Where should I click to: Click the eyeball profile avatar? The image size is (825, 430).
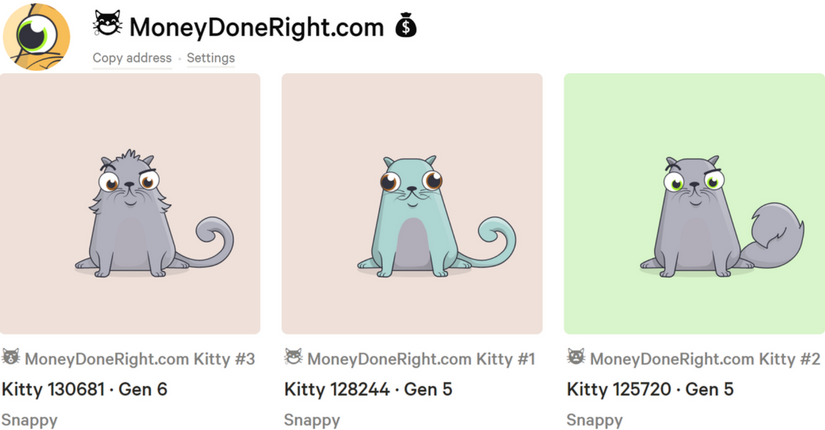coord(36,36)
